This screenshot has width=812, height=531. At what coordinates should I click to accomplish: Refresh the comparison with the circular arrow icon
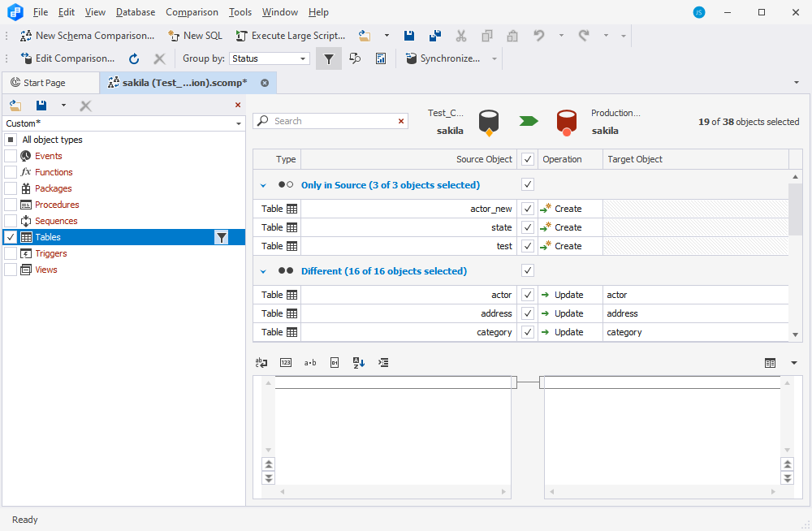point(134,58)
